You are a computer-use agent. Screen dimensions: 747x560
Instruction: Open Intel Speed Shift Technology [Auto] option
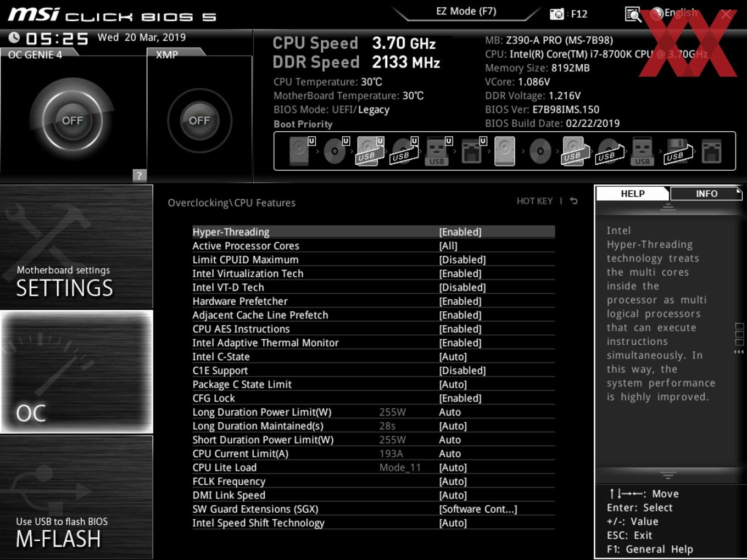coord(453,523)
